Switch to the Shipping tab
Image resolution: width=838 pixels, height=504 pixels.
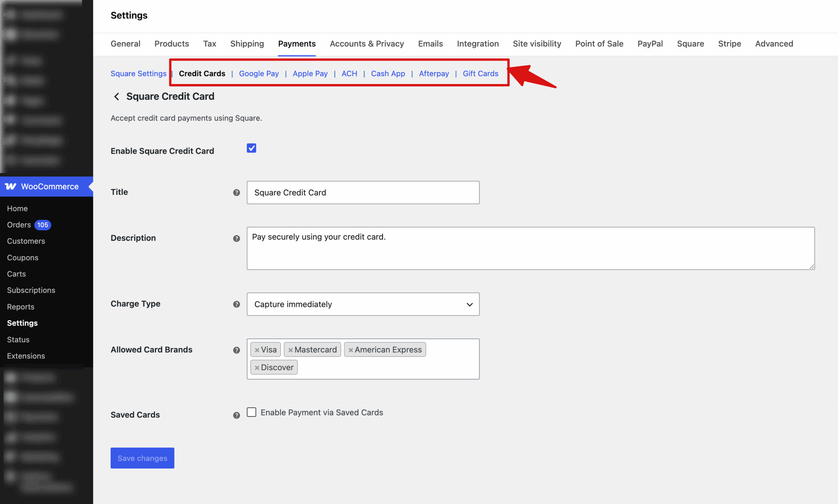pos(247,44)
